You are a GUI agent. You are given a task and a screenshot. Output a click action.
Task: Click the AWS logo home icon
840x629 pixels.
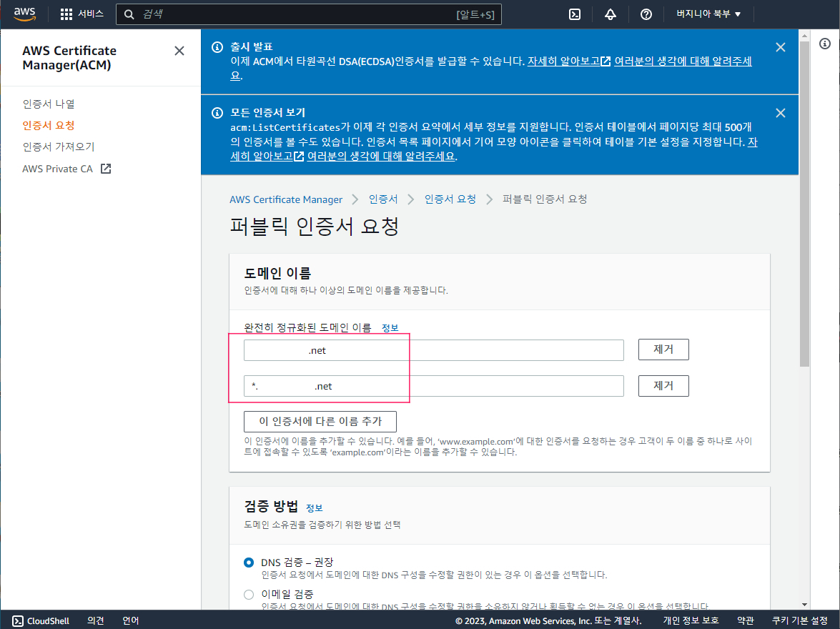[x=24, y=14]
